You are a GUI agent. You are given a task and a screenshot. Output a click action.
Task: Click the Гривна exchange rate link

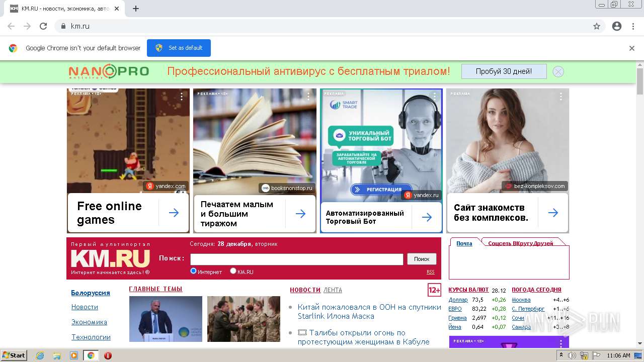coord(457,318)
